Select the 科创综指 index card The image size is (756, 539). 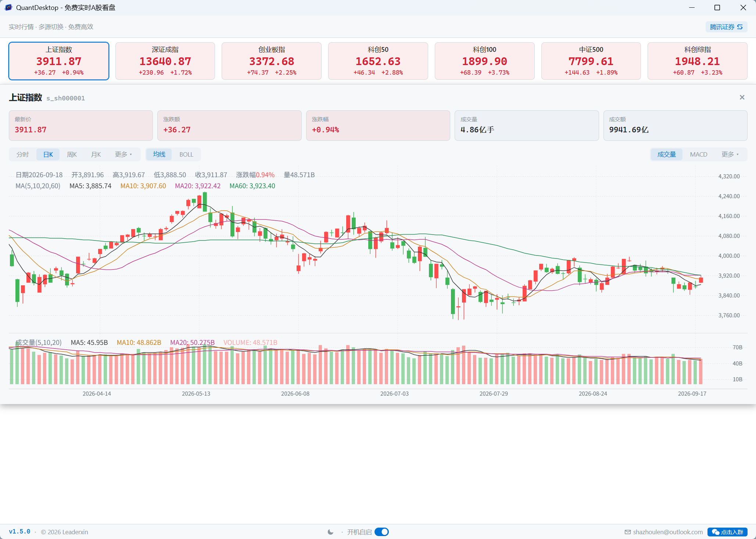coord(698,61)
